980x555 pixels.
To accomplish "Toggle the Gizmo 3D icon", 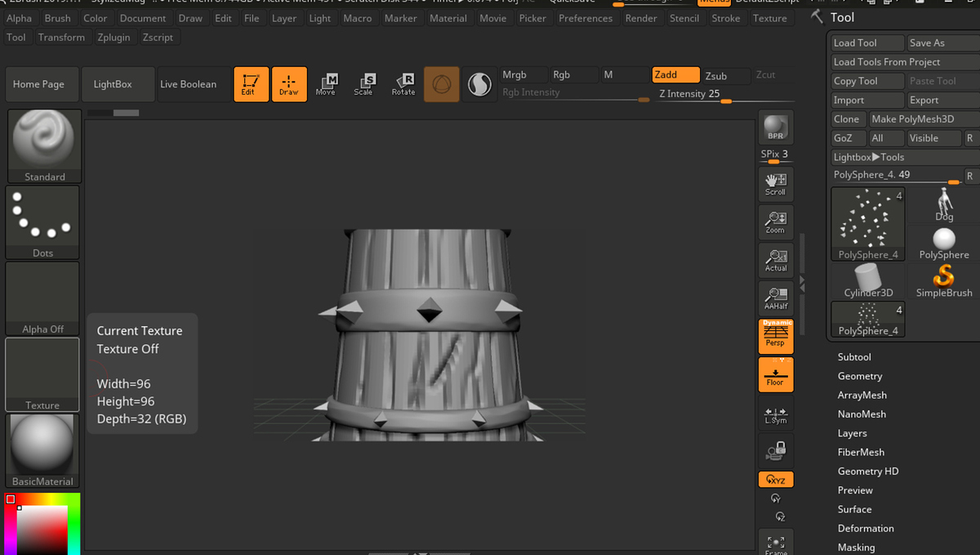I will click(441, 84).
